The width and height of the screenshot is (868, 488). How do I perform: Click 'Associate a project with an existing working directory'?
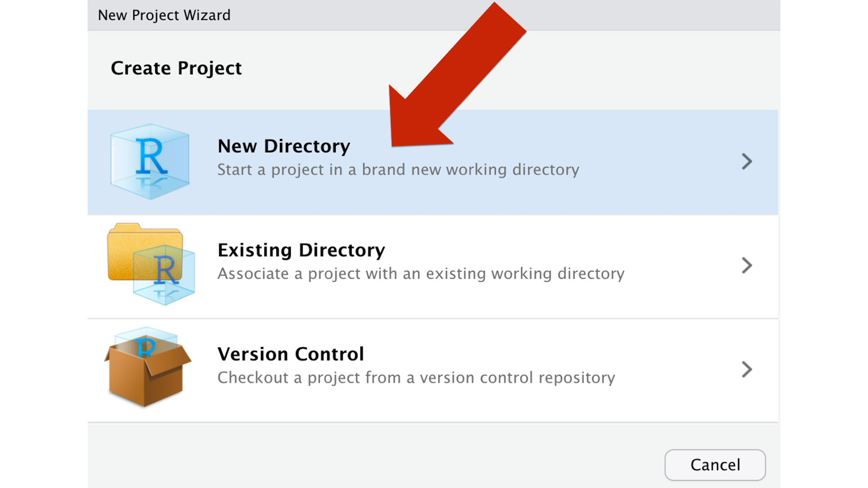(421, 274)
